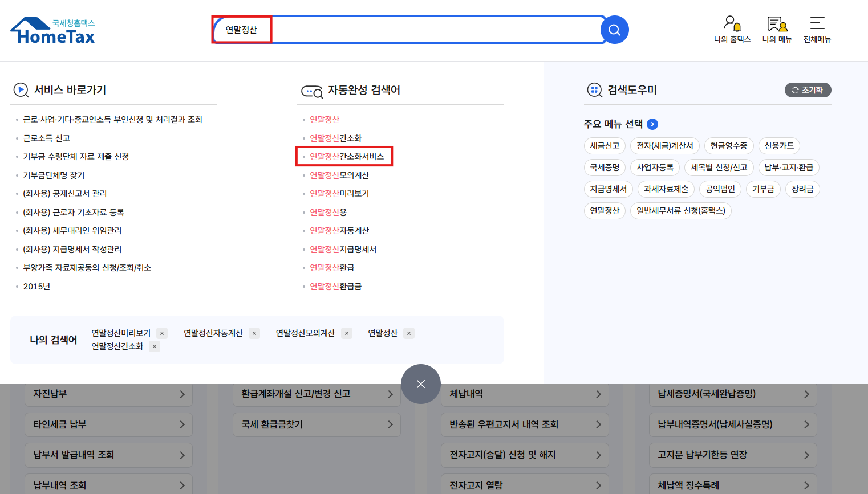Click the X icon to close the search overlay
868x494 pixels.
pyautogui.click(x=421, y=384)
